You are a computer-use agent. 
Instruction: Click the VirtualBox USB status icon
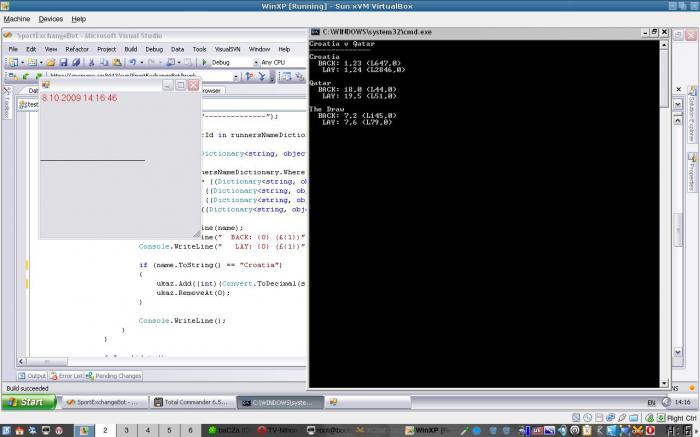click(x=622, y=418)
